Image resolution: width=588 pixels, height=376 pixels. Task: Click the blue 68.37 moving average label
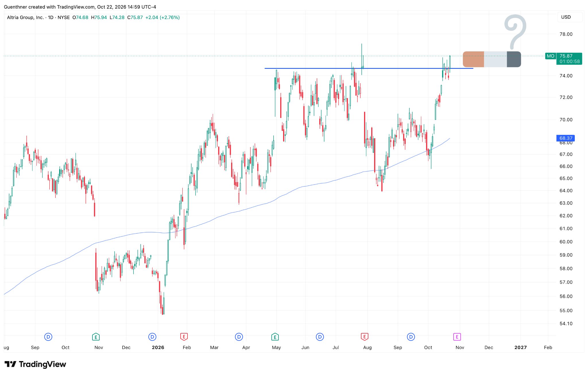[x=566, y=138]
